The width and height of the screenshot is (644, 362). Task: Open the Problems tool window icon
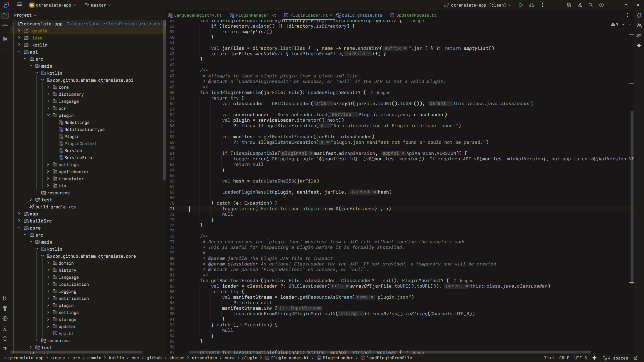pyautogui.click(x=5, y=339)
